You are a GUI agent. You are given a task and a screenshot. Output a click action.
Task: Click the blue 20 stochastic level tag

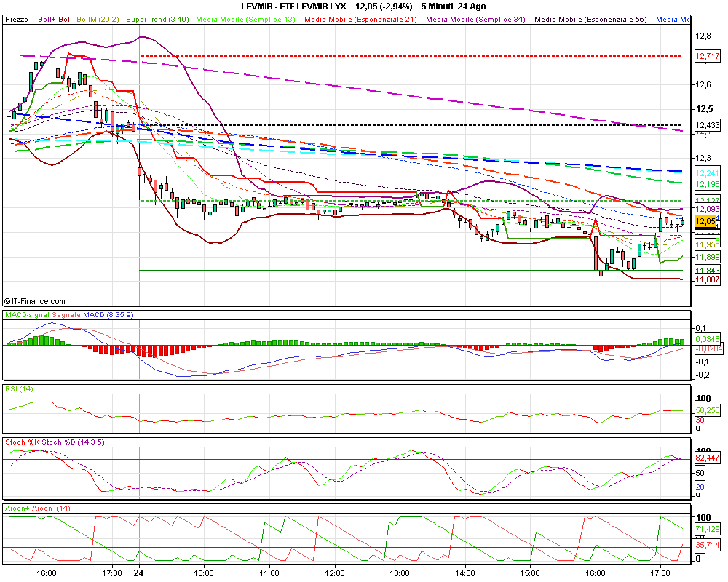point(700,487)
